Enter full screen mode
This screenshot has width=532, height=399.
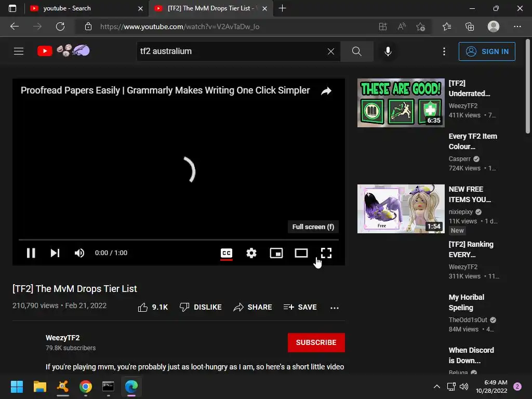coord(326,253)
